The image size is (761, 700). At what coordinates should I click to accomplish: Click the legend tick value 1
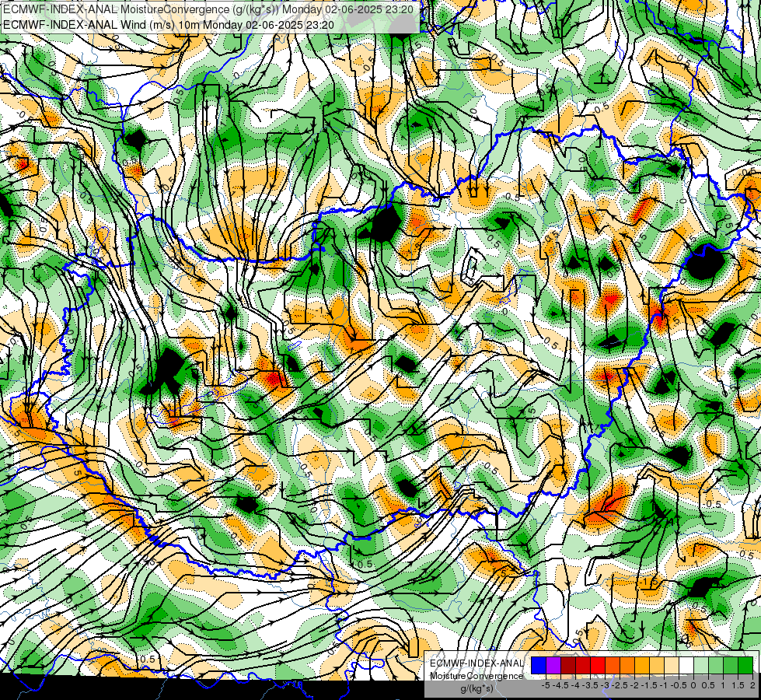coord(723,685)
